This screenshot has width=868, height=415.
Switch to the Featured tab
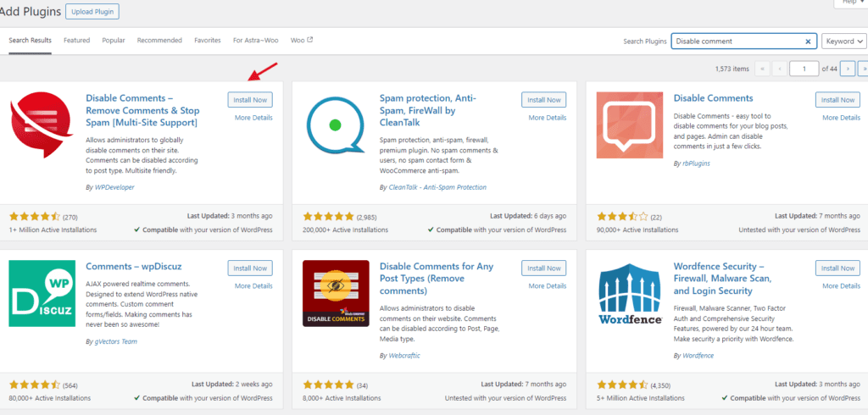coord(76,41)
